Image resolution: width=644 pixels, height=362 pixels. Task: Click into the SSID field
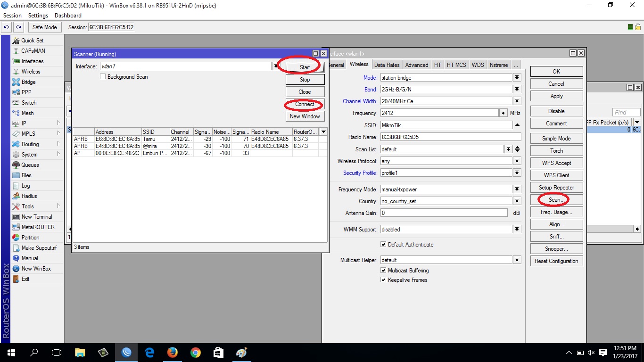446,125
